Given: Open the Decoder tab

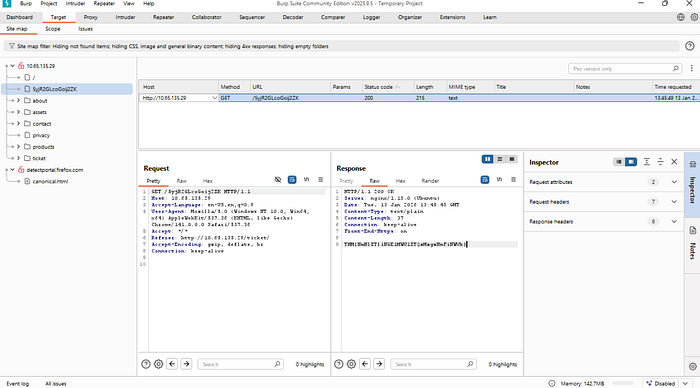Looking at the screenshot, I should click(293, 17).
